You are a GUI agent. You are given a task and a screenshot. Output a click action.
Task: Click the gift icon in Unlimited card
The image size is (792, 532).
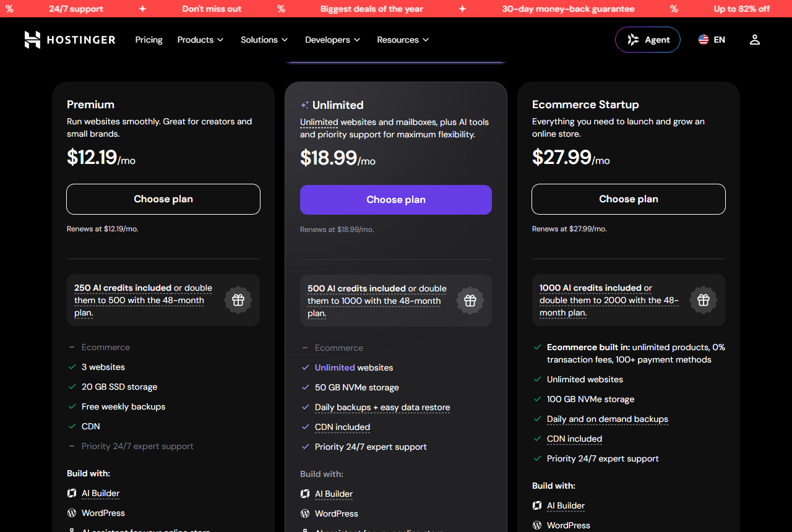[x=470, y=301]
